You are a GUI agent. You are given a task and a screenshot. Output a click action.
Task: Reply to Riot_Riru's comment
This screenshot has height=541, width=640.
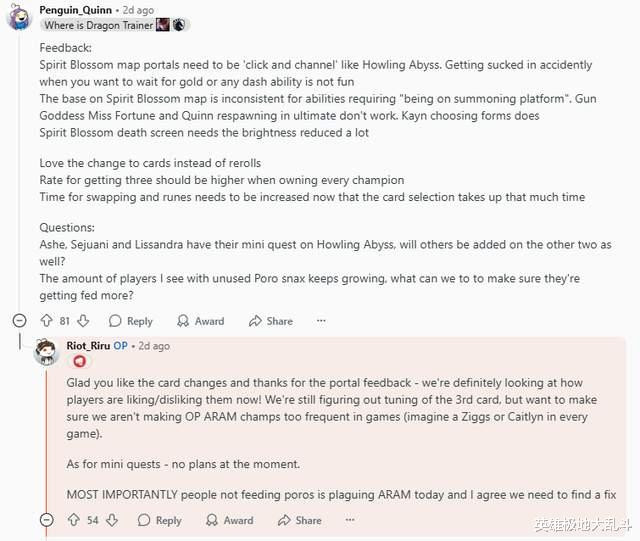point(160,521)
